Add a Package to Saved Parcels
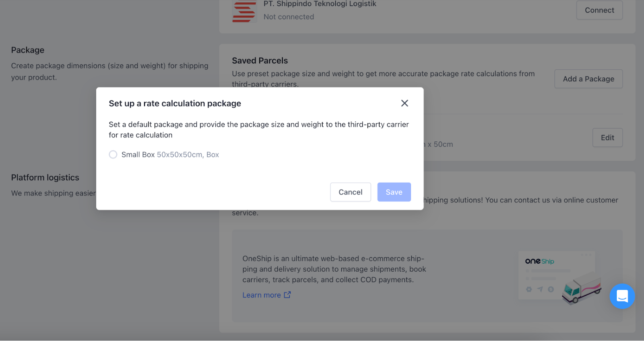Screen dimensions: 644x341 588,79
